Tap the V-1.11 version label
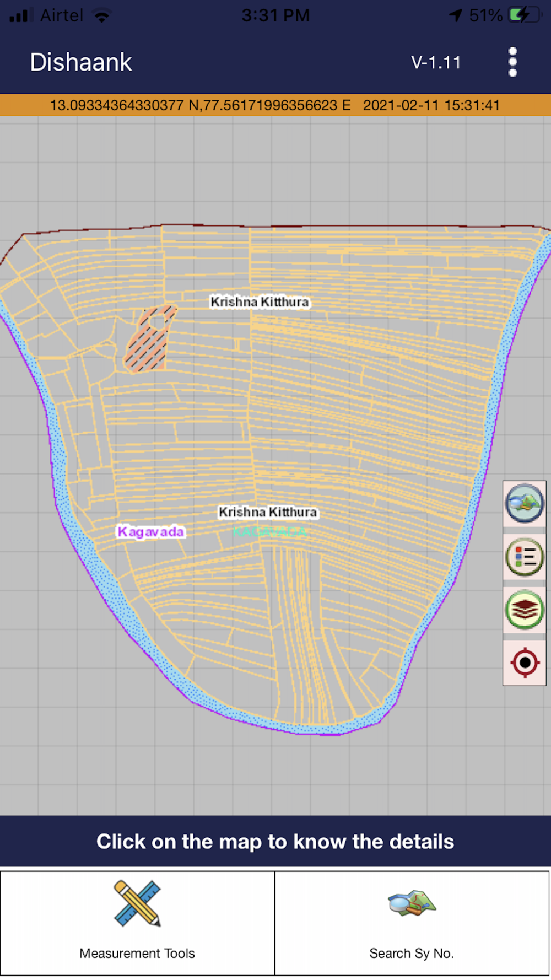Screen dimensions: 551x980 tap(436, 62)
